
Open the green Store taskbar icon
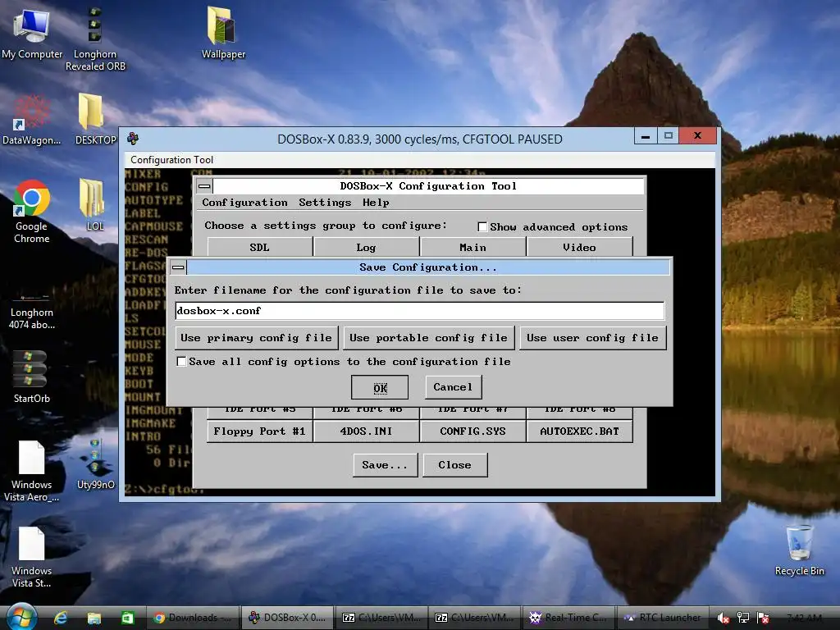click(x=127, y=618)
